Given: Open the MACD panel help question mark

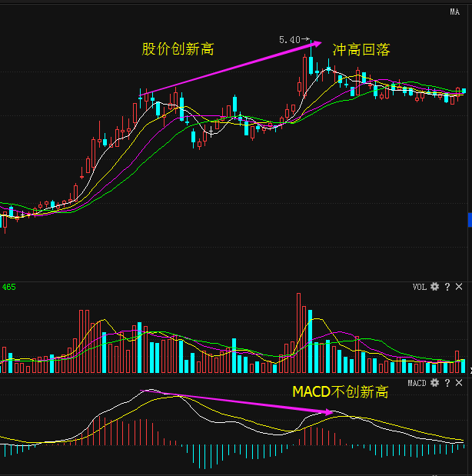Looking at the screenshot, I should point(447,383).
